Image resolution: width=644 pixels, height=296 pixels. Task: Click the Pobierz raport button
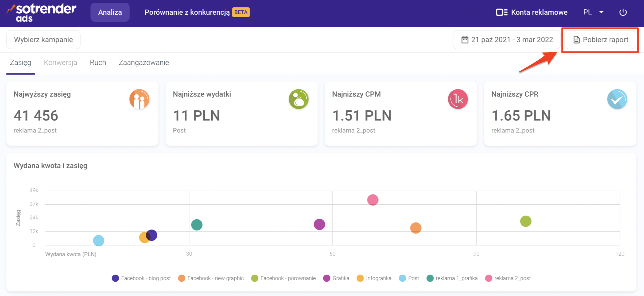[600, 40]
